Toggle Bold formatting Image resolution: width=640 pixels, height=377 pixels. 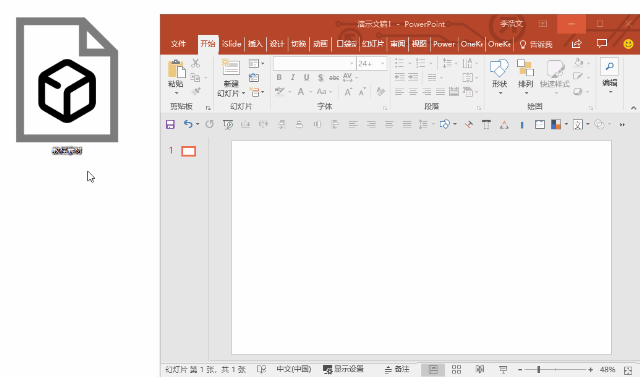pyautogui.click(x=279, y=77)
